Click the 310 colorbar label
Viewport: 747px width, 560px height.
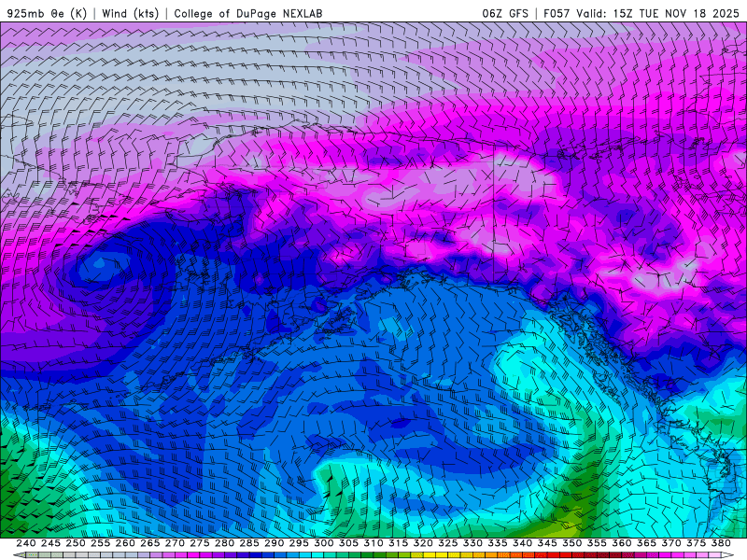pos(373,543)
